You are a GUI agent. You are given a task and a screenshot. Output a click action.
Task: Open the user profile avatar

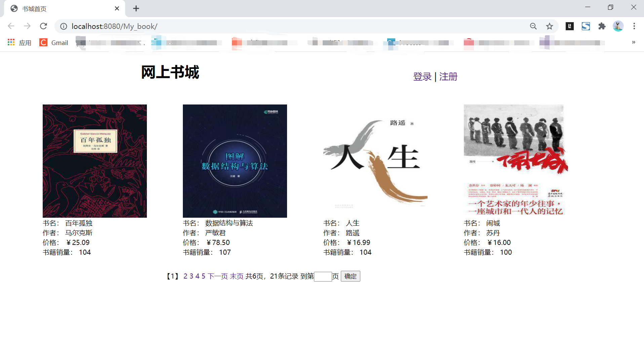coord(618,26)
